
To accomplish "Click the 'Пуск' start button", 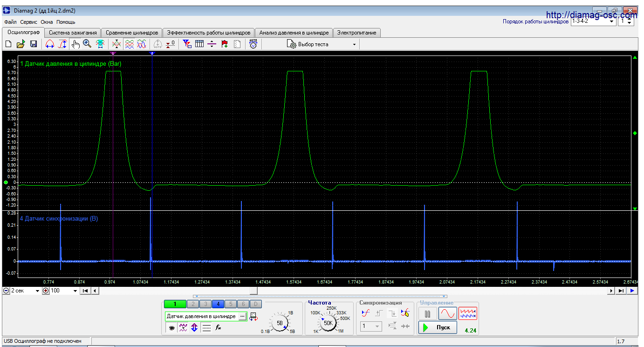I will point(438,327).
